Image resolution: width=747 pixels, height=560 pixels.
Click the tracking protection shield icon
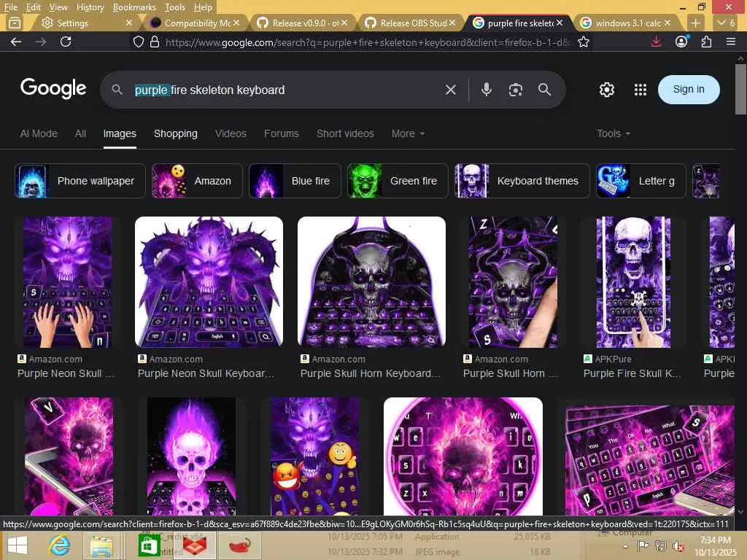[x=139, y=42]
